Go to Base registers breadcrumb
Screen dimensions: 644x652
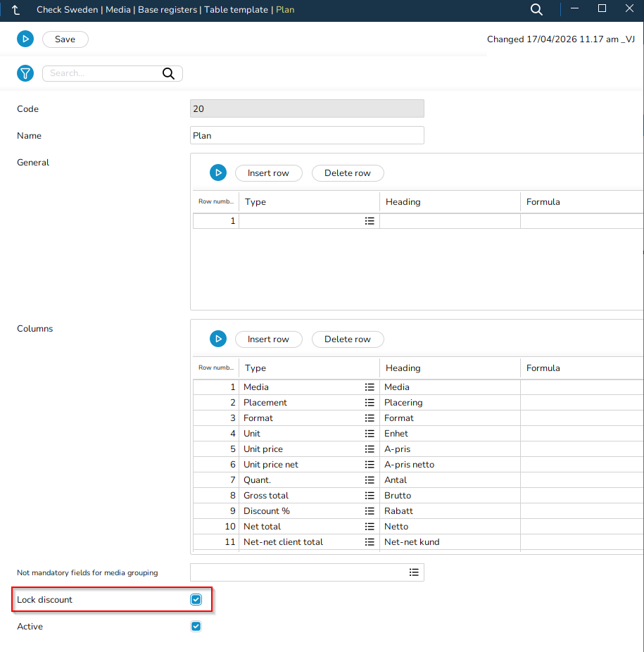coord(168,10)
